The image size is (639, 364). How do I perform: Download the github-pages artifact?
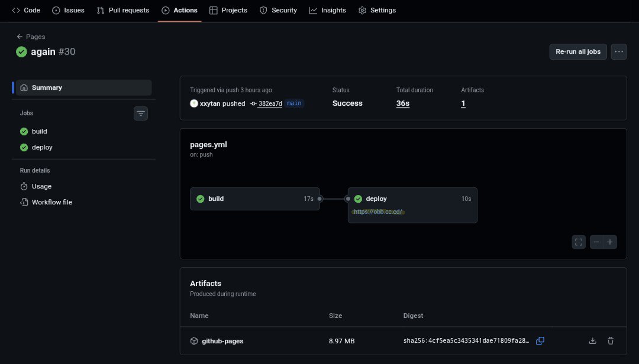click(592, 341)
